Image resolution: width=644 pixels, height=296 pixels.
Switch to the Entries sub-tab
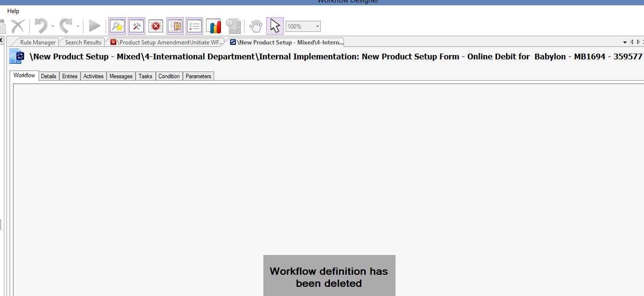coord(70,76)
